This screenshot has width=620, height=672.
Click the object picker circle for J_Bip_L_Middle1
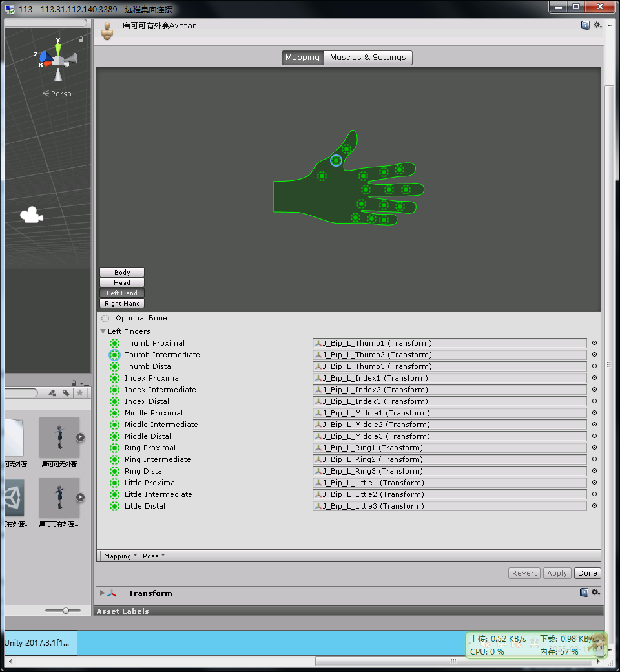(594, 413)
